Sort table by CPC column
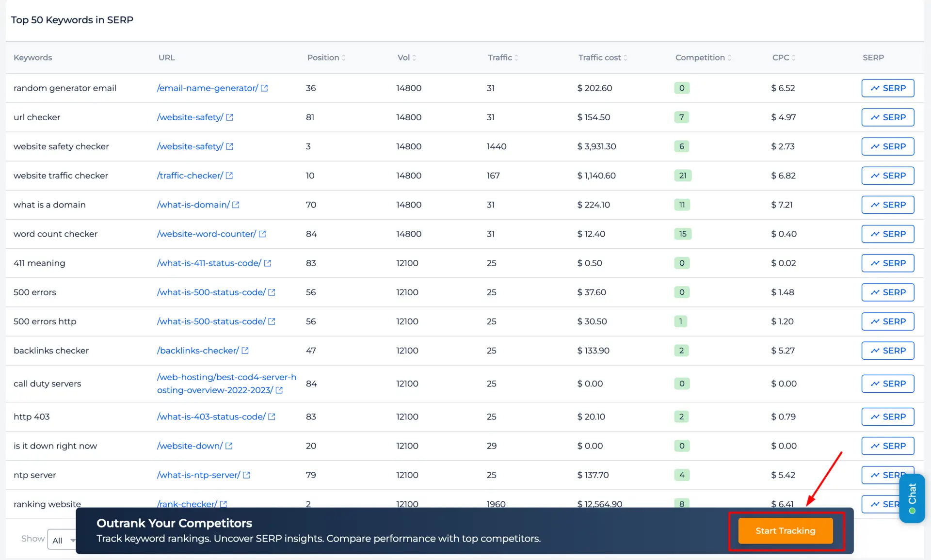931x560 pixels. [x=784, y=57]
